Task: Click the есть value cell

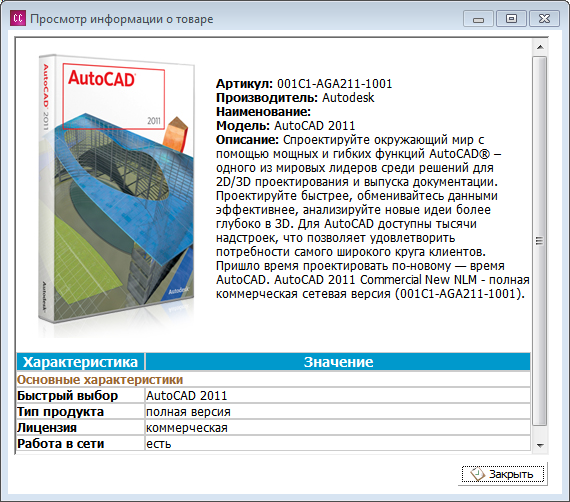Action: tap(338, 443)
